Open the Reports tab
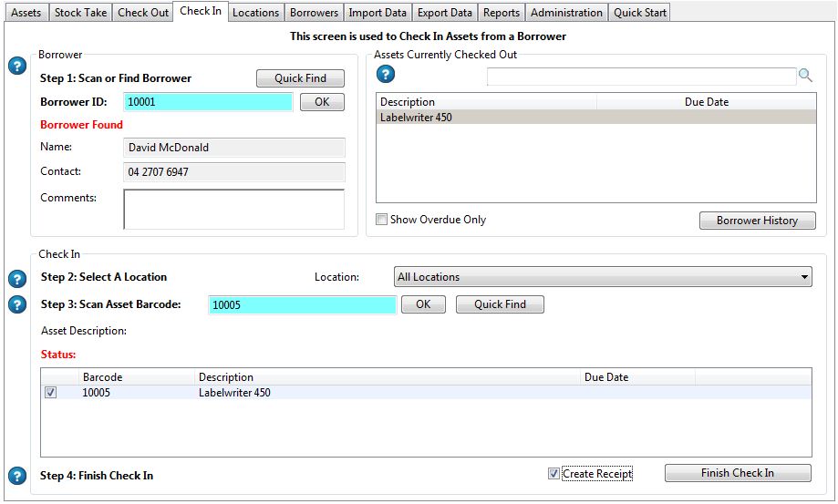Viewport: 838px width, 504px height. 502,13
